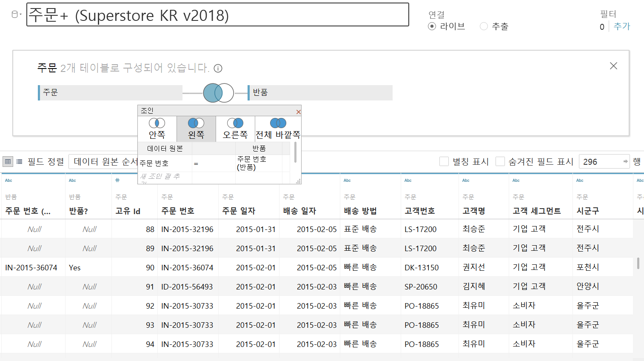Open the 주문 번호 (반품) right clause field
The width and height of the screenshot is (644, 361).
pyautogui.click(x=259, y=163)
